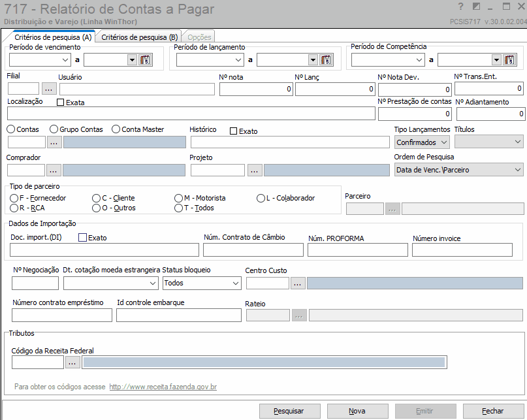Select T - Todos partner type
The image size is (527, 420).
[x=178, y=208]
